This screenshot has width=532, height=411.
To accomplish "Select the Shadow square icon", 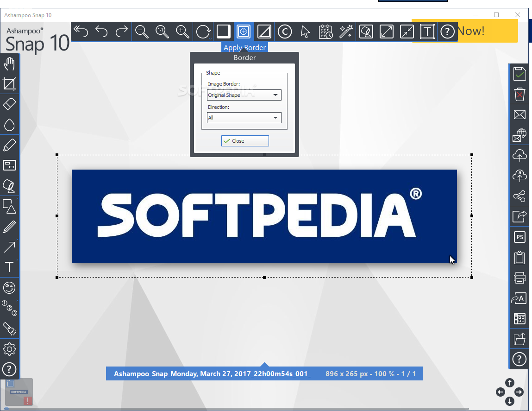I will [x=223, y=32].
